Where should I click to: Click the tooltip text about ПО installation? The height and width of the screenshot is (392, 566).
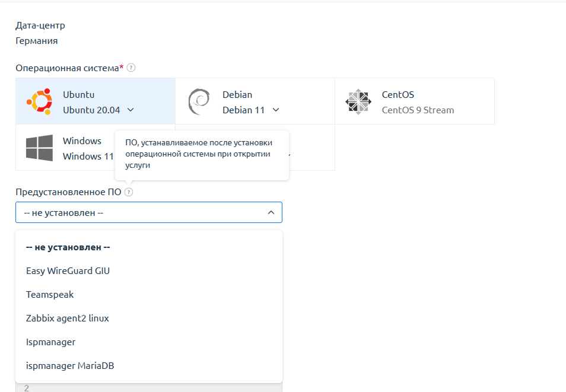(199, 154)
